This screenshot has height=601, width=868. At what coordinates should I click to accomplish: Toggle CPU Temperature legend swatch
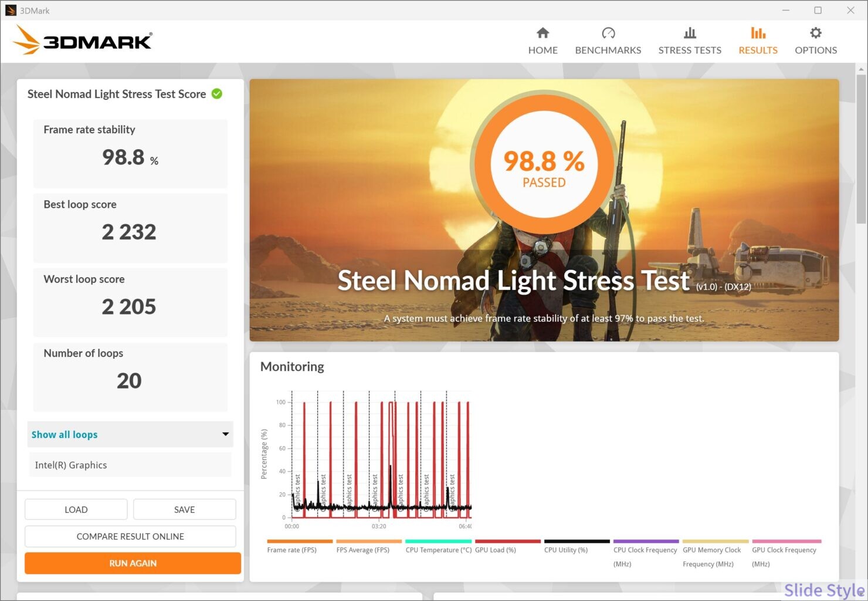tap(438, 541)
